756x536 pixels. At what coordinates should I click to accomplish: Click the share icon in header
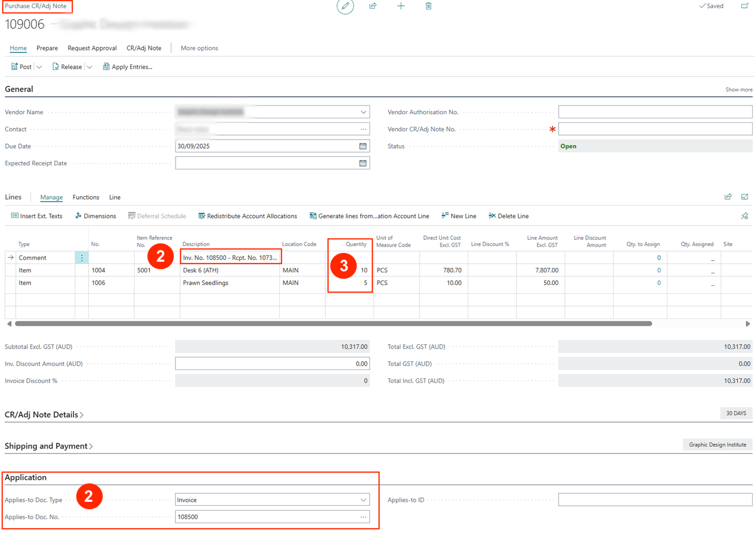373,6
